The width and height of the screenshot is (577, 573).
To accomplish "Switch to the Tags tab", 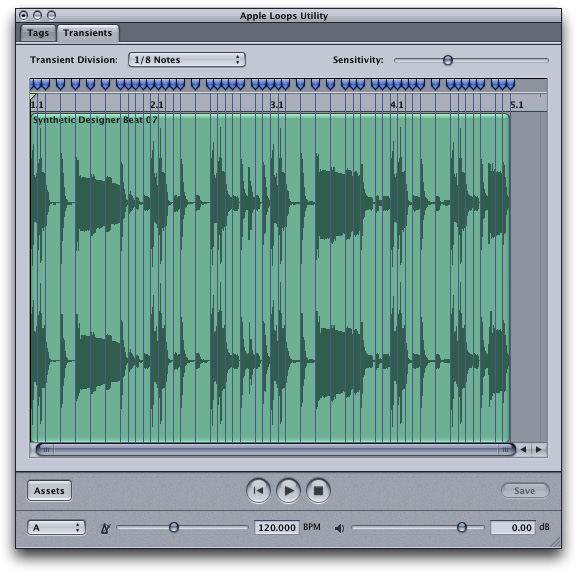I will (38, 33).
